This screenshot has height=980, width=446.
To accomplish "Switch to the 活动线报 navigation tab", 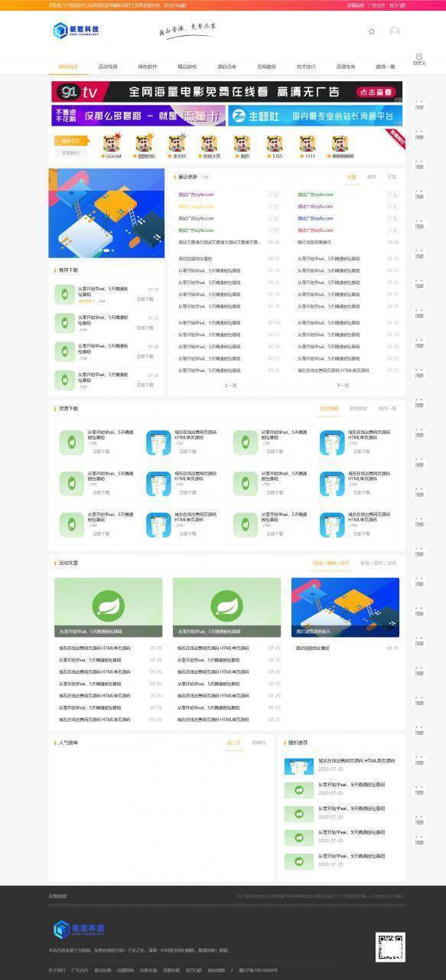I will (108, 67).
